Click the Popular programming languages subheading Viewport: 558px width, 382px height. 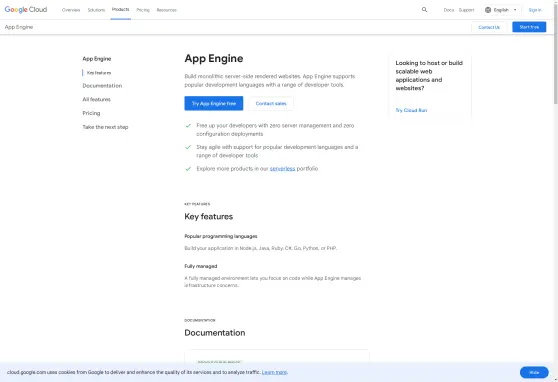(221, 236)
